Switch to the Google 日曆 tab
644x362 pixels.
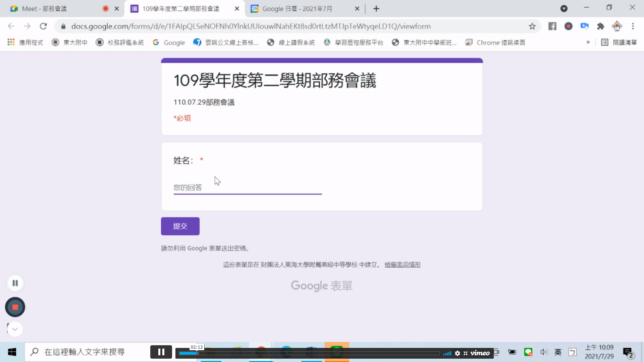(x=297, y=9)
